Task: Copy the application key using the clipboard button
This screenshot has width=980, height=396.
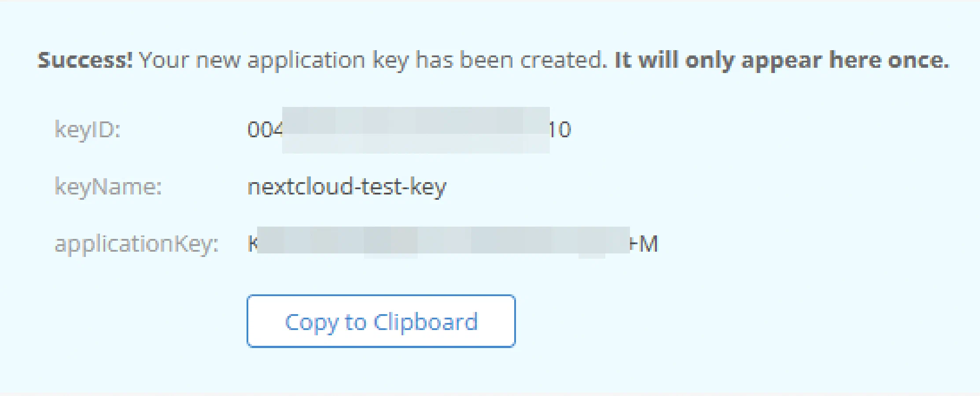Action: click(x=381, y=321)
